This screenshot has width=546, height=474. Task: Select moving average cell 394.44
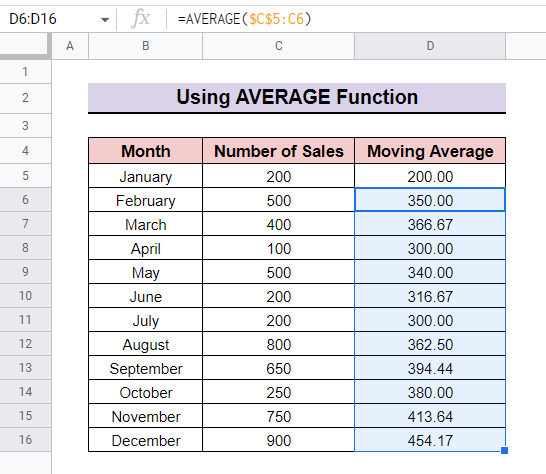pyautogui.click(x=430, y=368)
